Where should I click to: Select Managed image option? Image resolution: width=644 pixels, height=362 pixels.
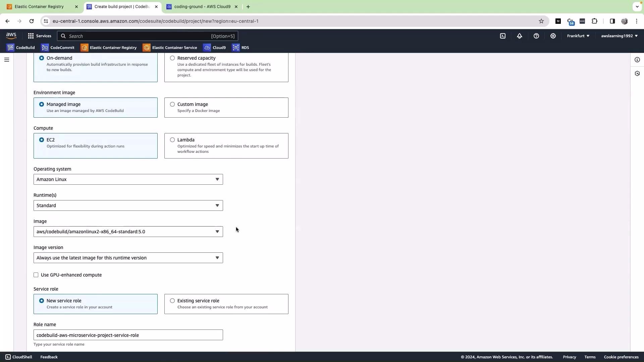click(42, 104)
